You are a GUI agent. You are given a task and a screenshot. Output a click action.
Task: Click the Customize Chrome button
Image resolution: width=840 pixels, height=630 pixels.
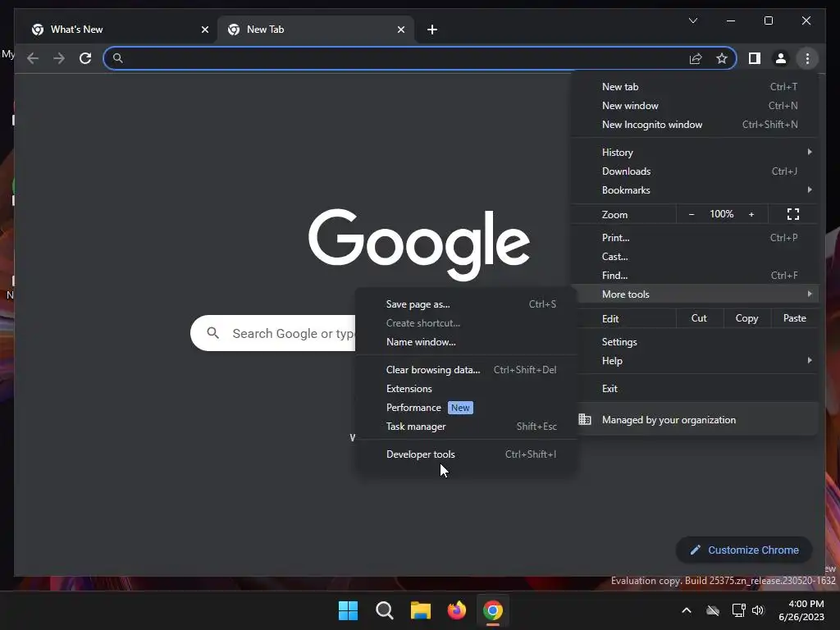click(744, 550)
